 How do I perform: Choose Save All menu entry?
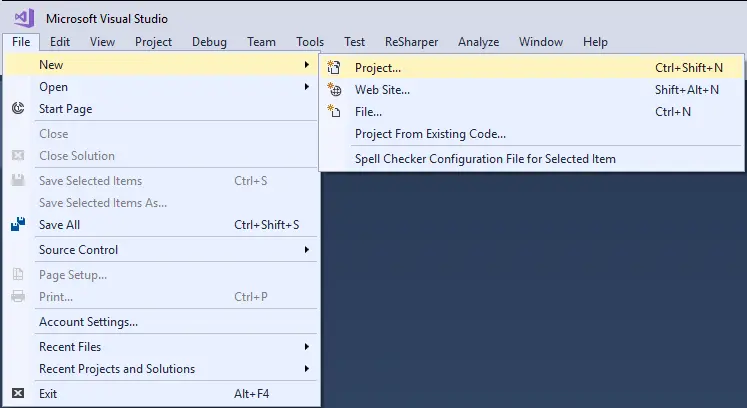pos(161,224)
